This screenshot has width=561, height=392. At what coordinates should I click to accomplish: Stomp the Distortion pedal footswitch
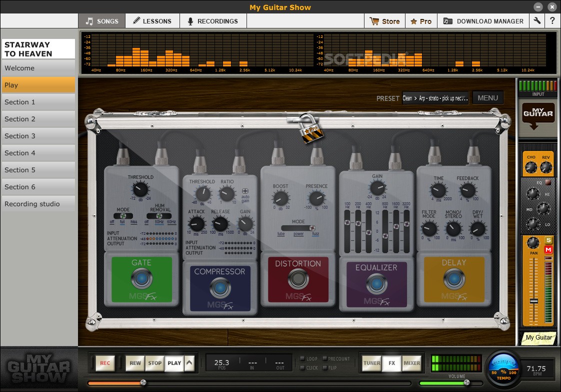pyautogui.click(x=298, y=279)
